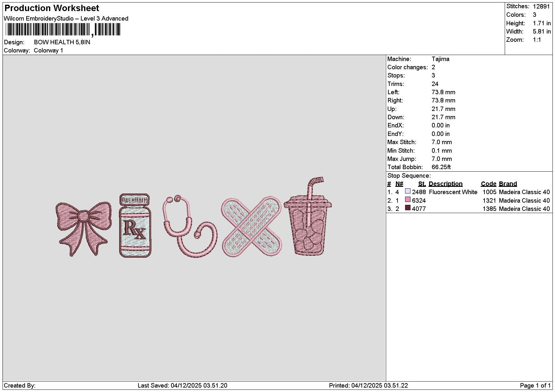The width and height of the screenshot is (555, 392).
Task: Click the EndY value '0.00 in'
Action: coord(441,134)
